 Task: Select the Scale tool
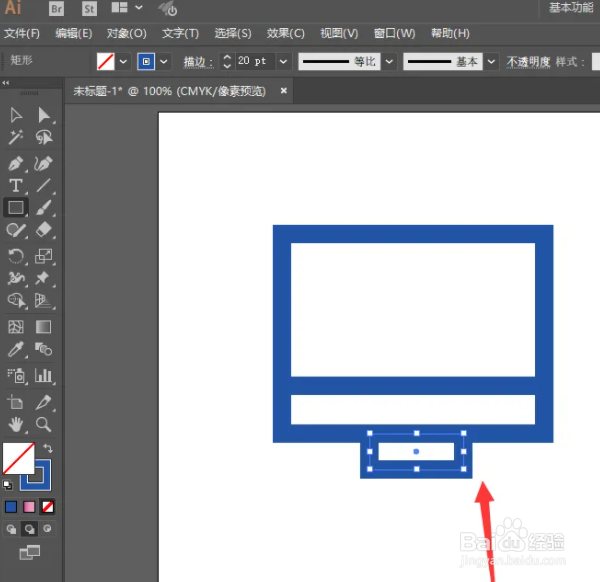(x=43, y=256)
